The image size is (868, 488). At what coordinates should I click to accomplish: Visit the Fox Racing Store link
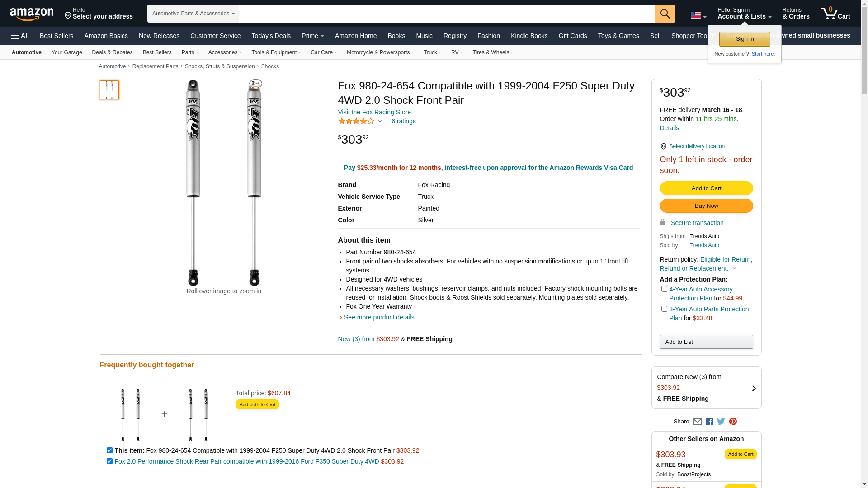(374, 112)
